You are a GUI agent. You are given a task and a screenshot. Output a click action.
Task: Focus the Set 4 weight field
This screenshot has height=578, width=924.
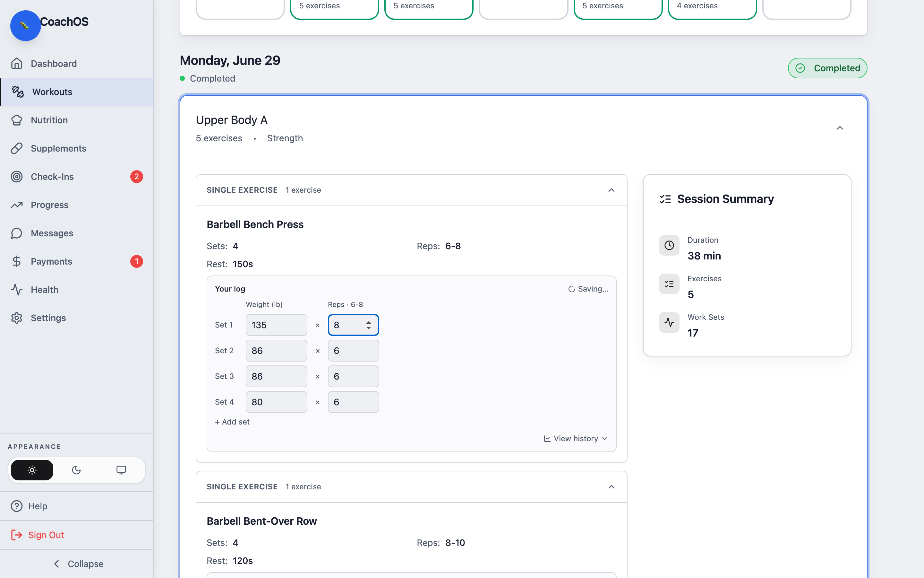tap(277, 402)
